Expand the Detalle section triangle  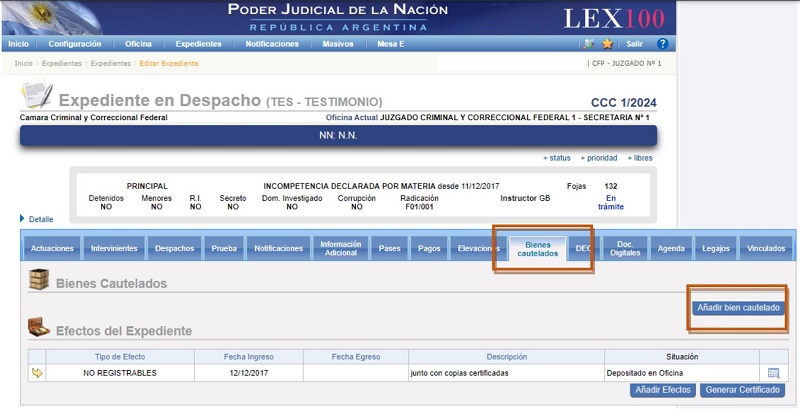click(22, 218)
